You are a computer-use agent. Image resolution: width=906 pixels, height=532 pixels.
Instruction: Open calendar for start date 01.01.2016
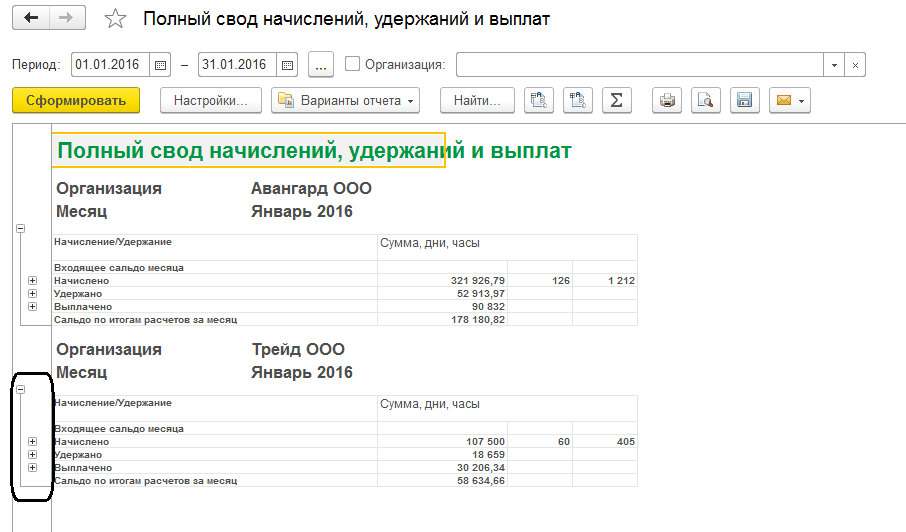point(160,65)
